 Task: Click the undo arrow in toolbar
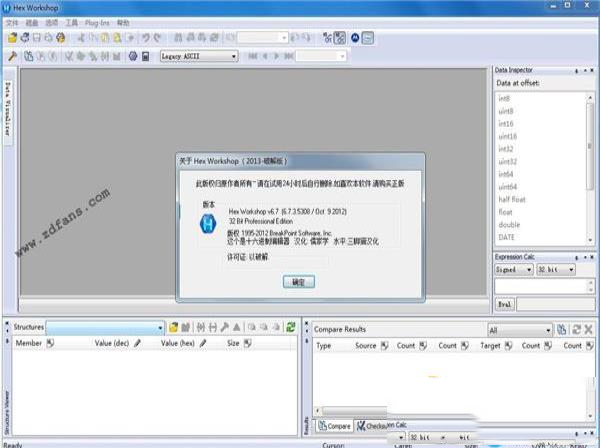(146, 38)
